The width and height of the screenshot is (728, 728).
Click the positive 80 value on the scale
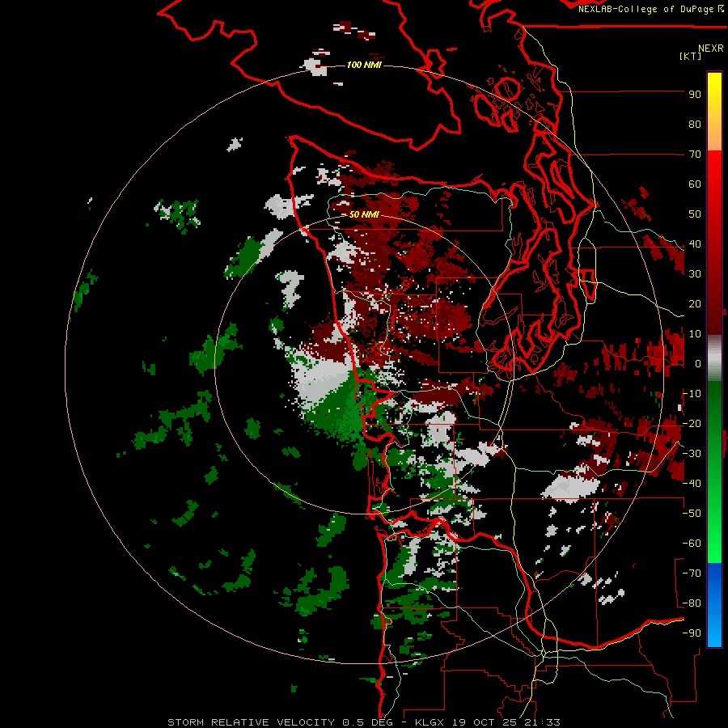pyautogui.click(x=695, y=125)
